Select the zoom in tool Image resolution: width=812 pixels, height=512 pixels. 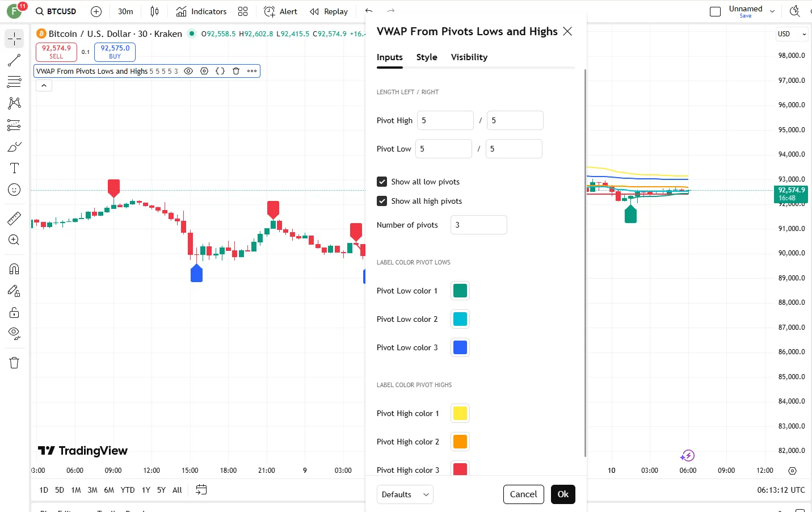14,240
